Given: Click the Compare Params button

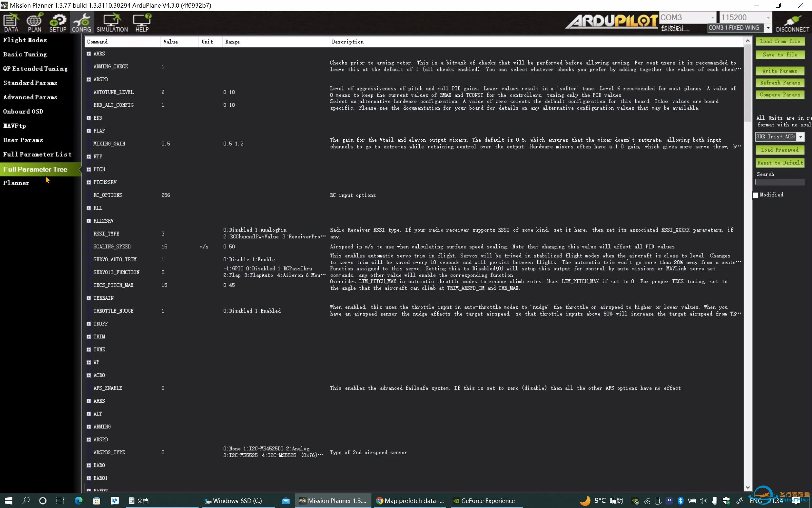Looking at the screenshot, I should point(780,95).
